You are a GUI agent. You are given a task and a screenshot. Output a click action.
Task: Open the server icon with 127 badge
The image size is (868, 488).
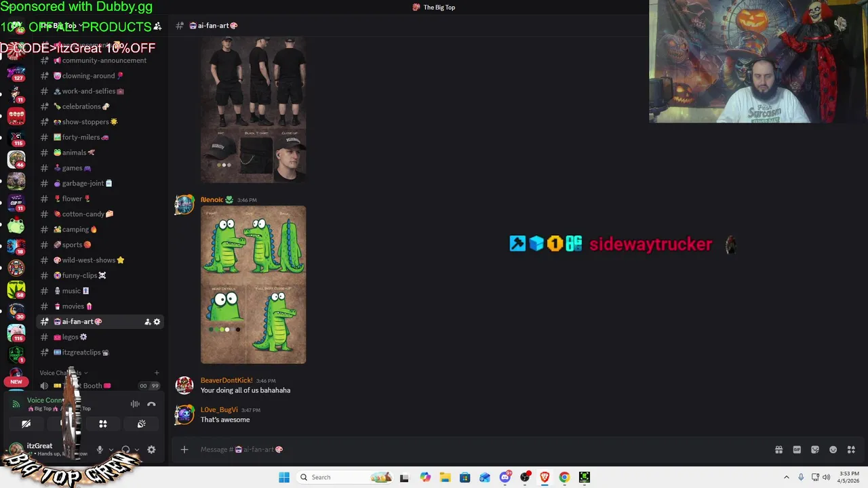click(x=16, y=72)
